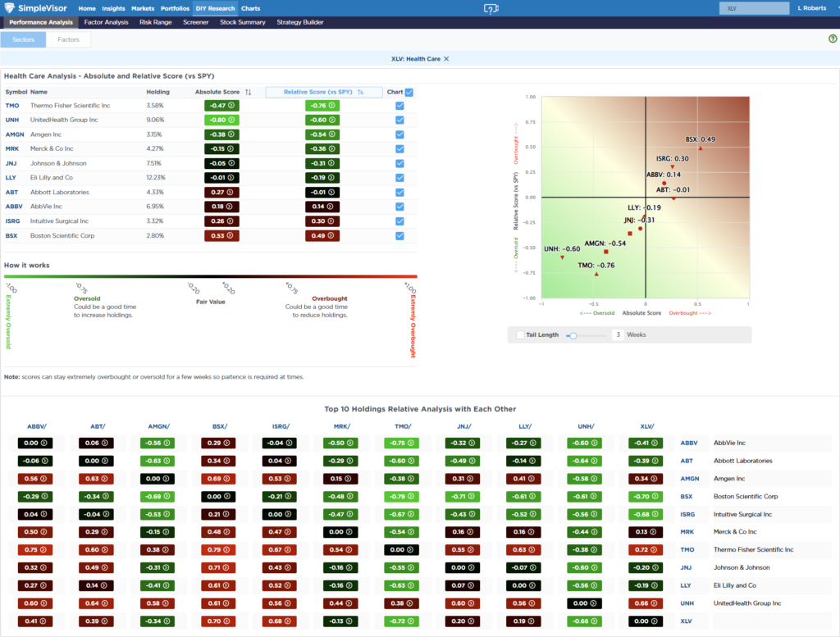Click the UNH symbol link in table
Image resolution: width=840 pixels, height=637 pixels.
[x=11, y=120]
